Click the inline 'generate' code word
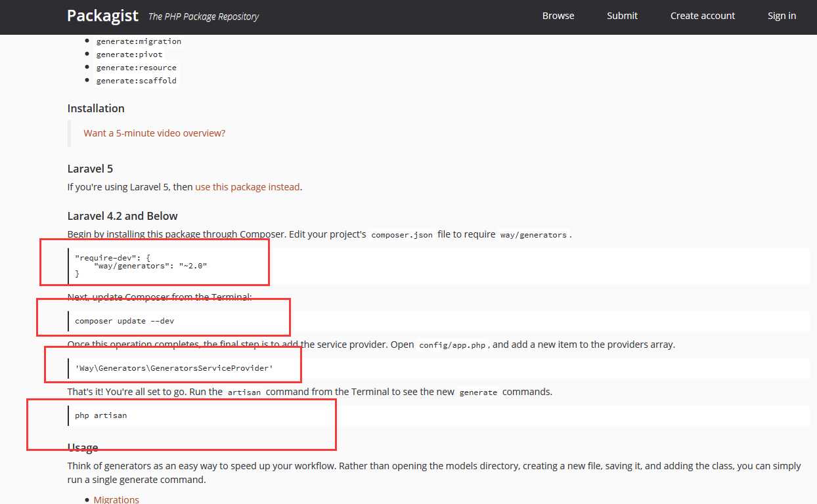The height and width of the screenshot is (504, 817). 478,392
